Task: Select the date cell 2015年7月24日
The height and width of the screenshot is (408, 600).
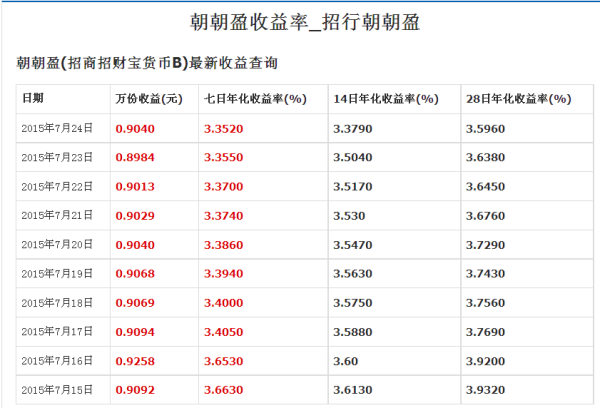Action: click(57, 128)
